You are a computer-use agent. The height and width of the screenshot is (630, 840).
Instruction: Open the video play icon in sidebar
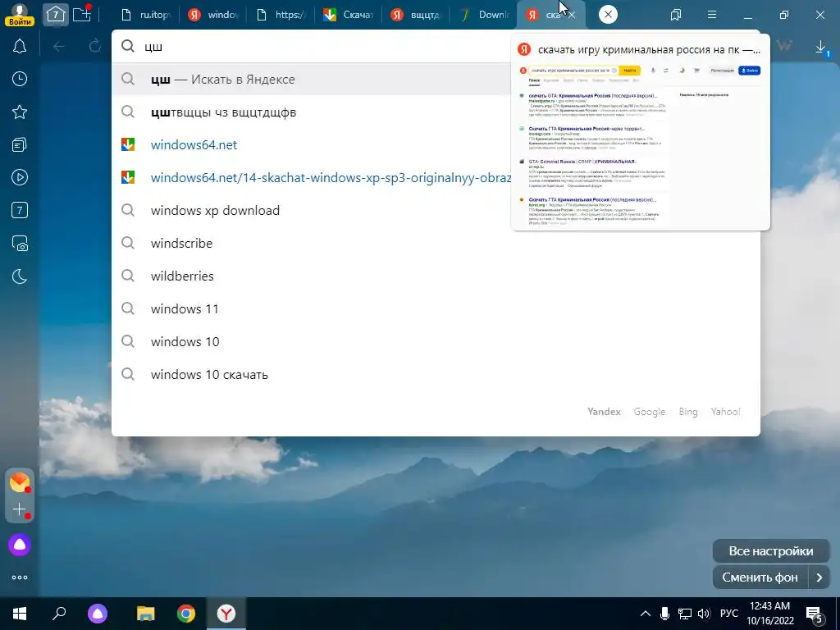point(20,177)
